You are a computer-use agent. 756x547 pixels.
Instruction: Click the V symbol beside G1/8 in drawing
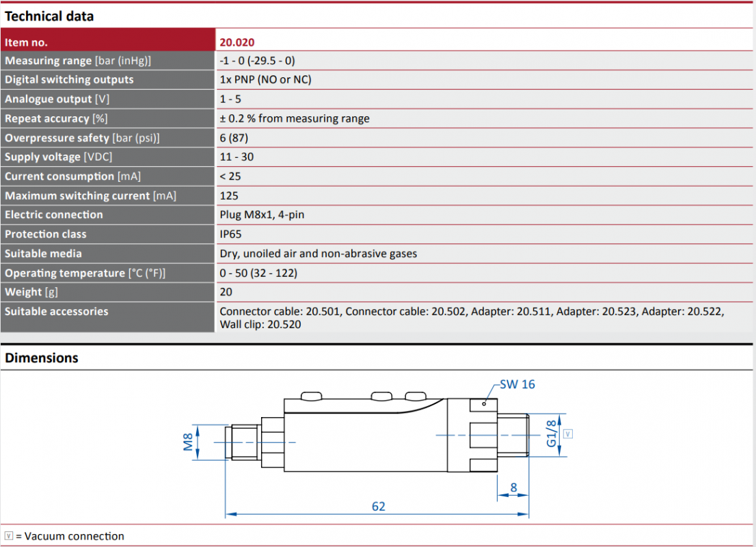568,433
